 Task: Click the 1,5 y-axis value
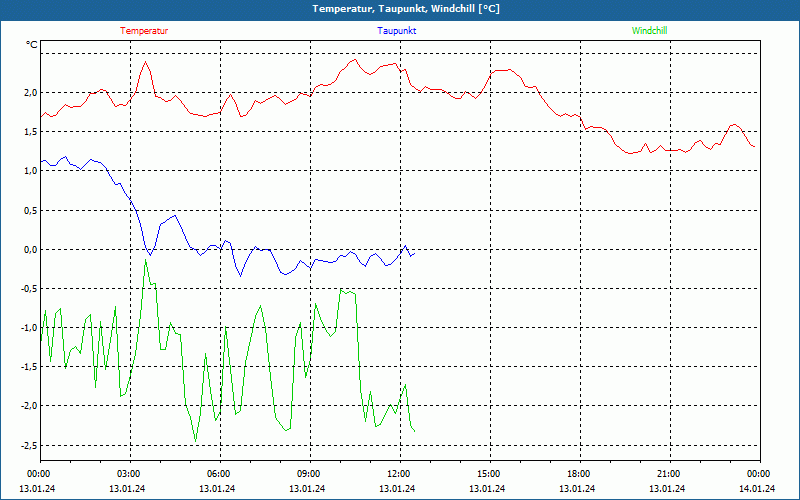point(30,132)
